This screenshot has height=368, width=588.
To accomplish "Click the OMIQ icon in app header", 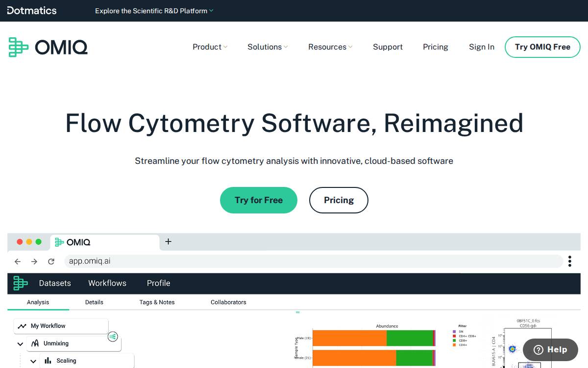I will 20,283.
